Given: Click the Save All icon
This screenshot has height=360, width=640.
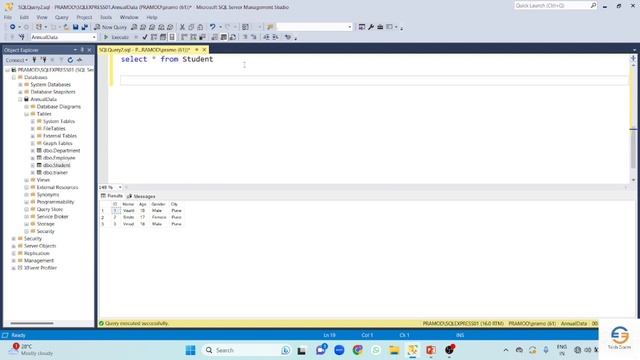Looking at the screenshot, I should [85, 27].
